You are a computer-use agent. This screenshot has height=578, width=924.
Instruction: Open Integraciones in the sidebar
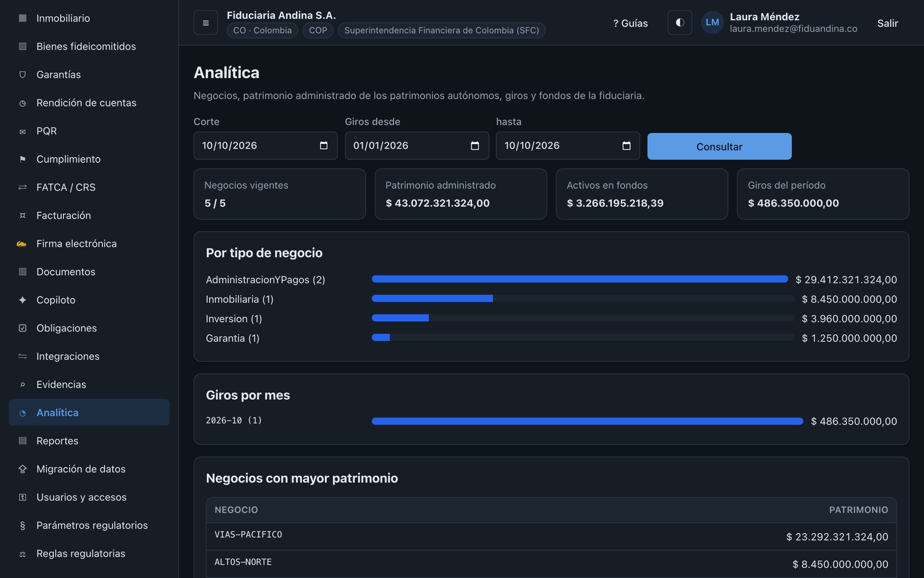(x=89, y=356)
